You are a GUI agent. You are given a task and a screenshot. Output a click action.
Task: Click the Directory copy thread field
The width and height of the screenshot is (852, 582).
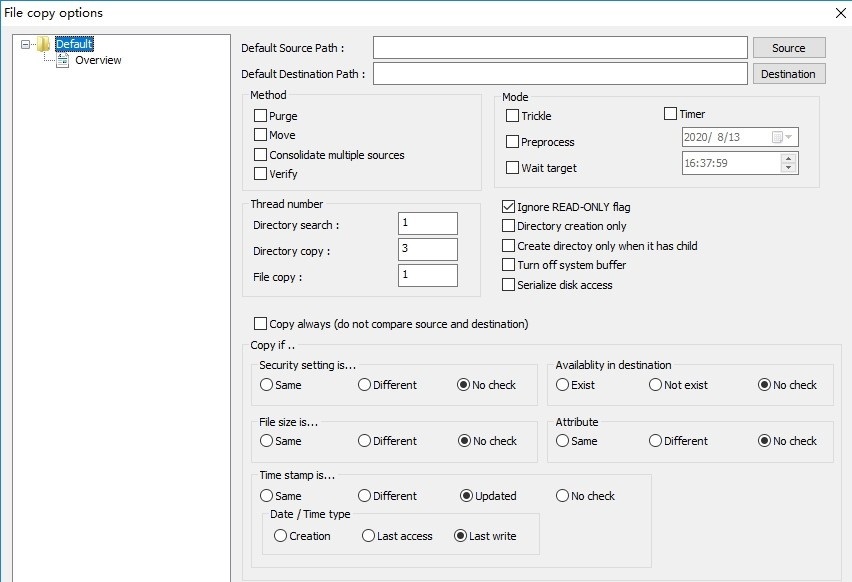click(428, 249)
